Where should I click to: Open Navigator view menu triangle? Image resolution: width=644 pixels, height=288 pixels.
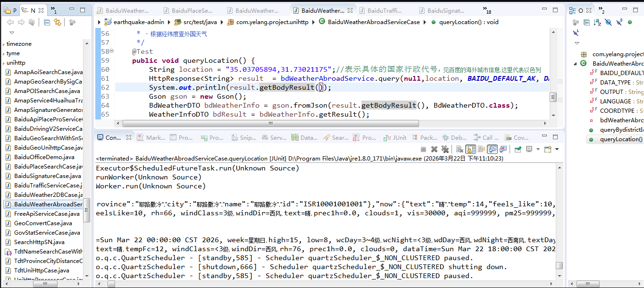pos(12,33)
